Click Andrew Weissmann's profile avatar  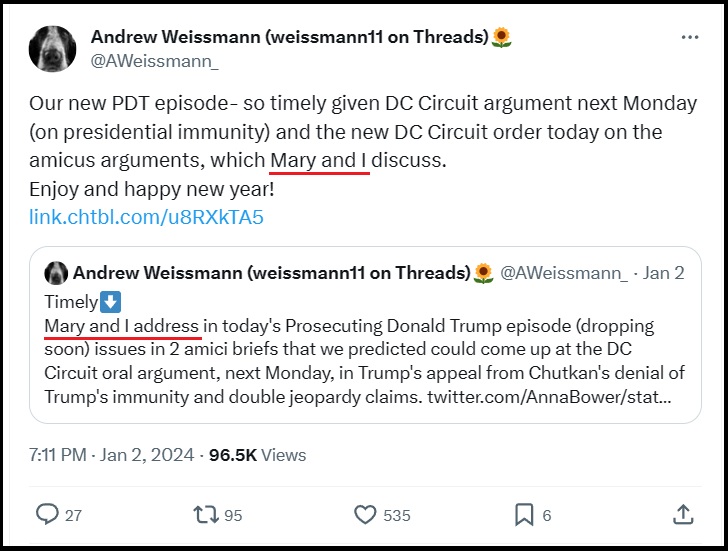(x=52, y=48)
